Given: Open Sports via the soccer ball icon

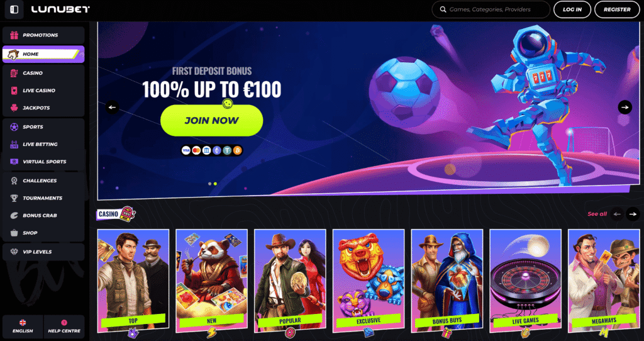Looking at the screenshot, I should pyautogui.click(x=14, y=127).
